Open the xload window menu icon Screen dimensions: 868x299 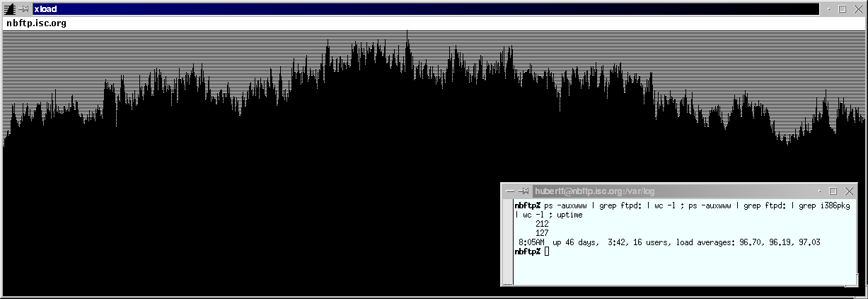click(10, 9)
